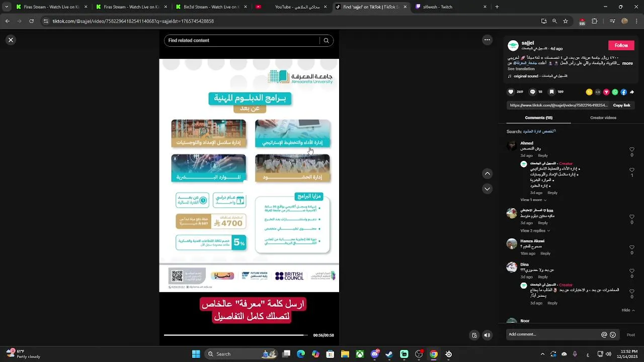The height and width of the screenshot is (362, 644).
Task: Open the Windows Start menu
Action: [196, 354]
